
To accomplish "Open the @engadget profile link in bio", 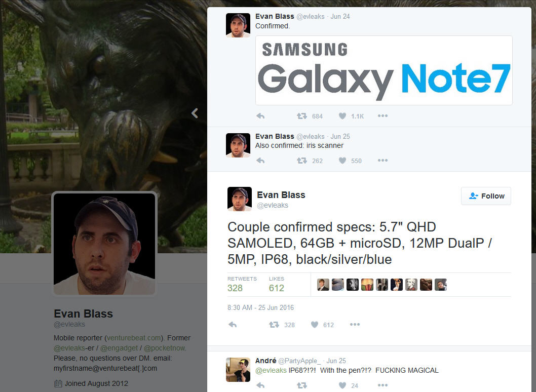I will (119, 348).
